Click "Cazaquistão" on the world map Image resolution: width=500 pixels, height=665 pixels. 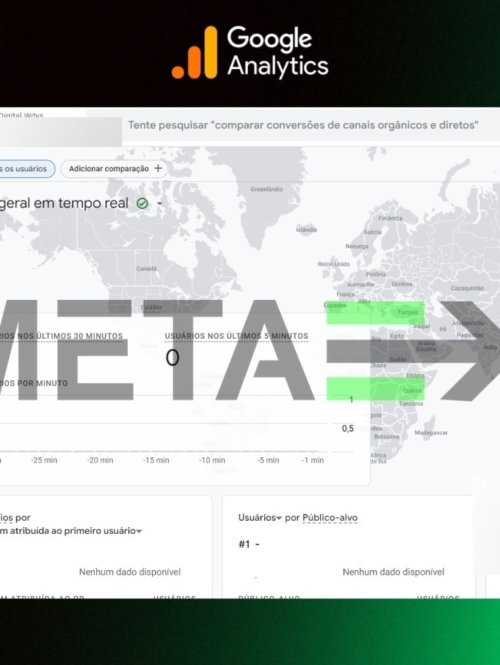(467, 288)
